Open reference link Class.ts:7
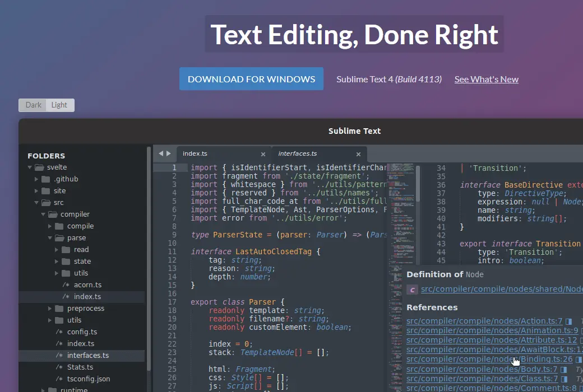The height and width of the screenshot is (392, 583). [482, 379]
